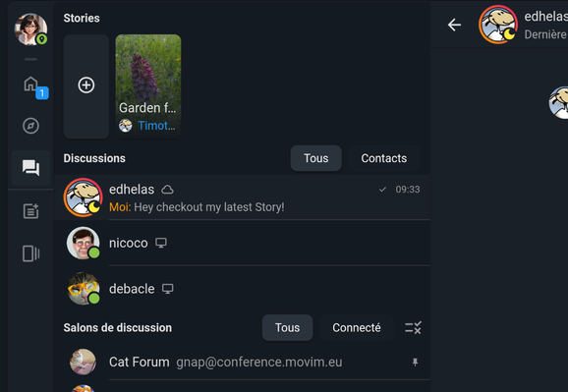
Task: Open the Home icon with notification badge
Action: click(31, 85)
